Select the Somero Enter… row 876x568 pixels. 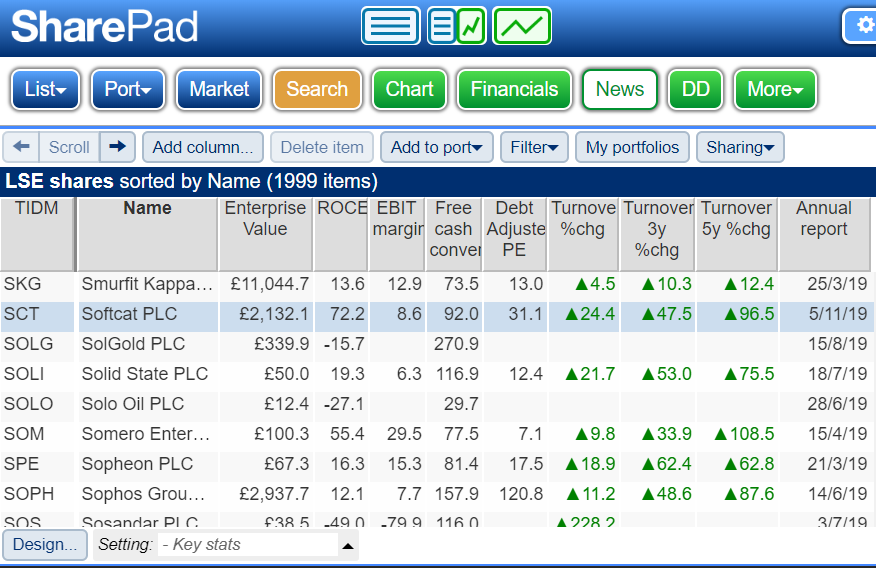pyautogui.click(x=146, y=434)
